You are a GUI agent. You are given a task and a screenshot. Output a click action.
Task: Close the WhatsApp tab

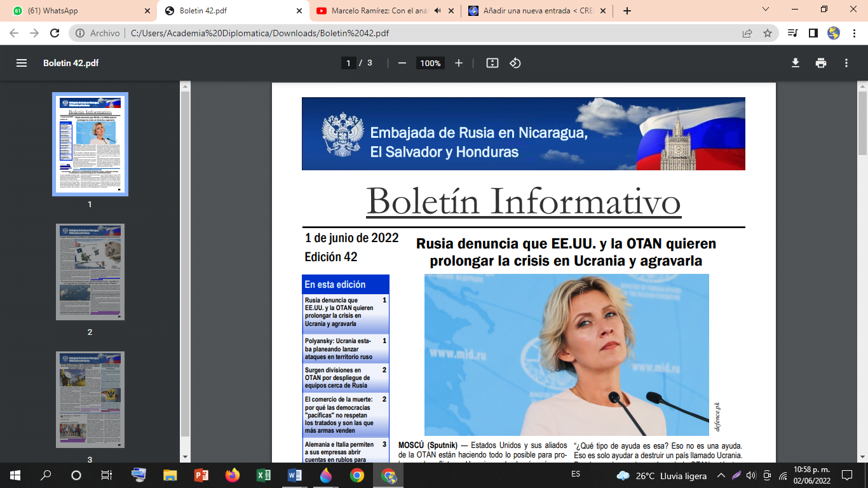[x=147, y=11]
